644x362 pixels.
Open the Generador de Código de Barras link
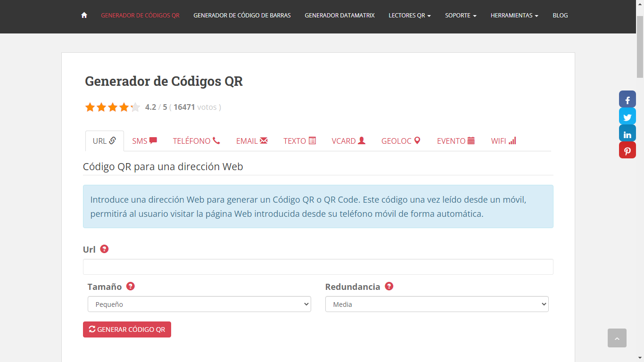coord(242,16)
